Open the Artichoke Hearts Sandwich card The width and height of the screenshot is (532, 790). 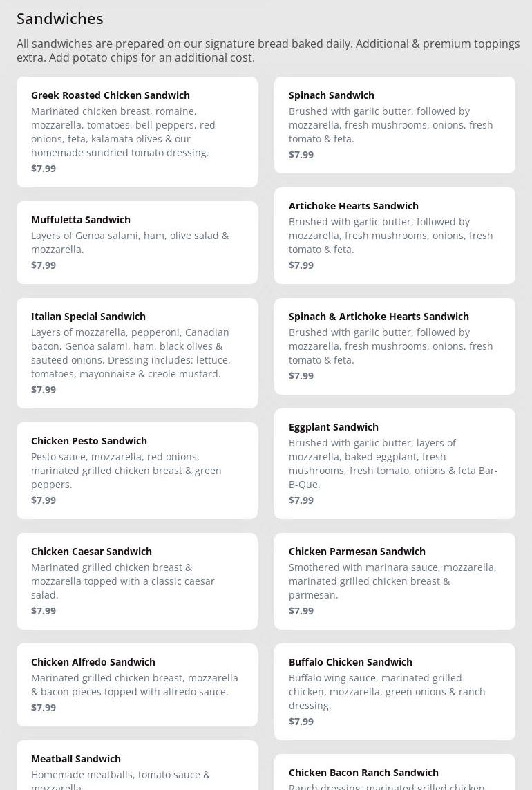pos(395,236)
